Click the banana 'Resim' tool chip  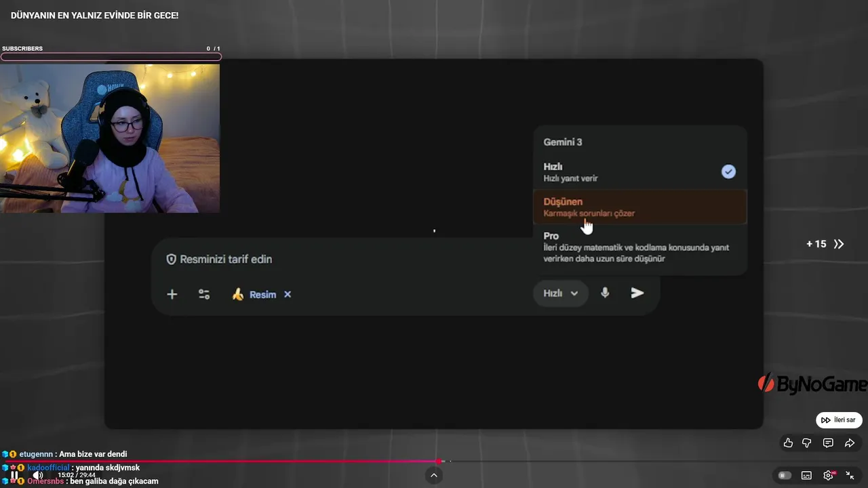click(x=254, y=294)
